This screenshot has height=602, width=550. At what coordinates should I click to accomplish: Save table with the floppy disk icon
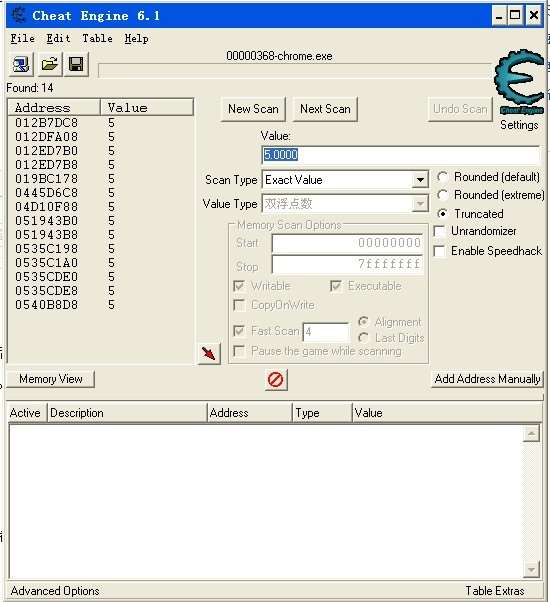[76, 64]
